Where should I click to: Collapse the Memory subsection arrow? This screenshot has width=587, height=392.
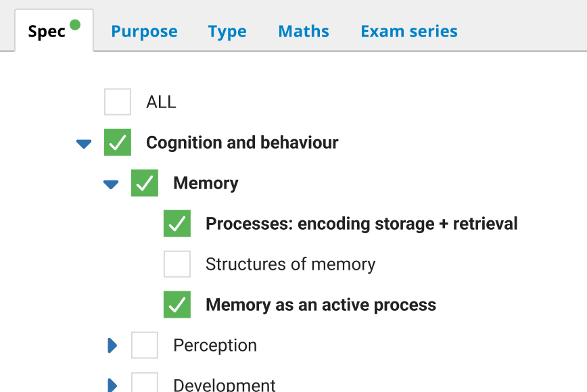pos(111,184)
